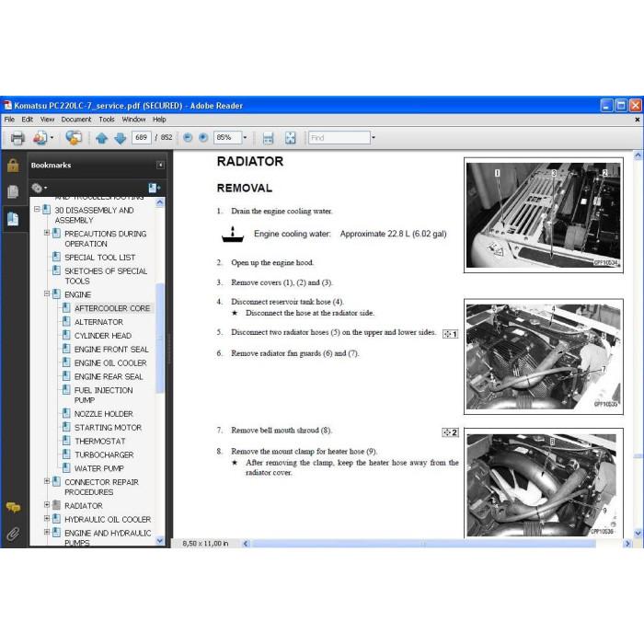
Task: Open the File menu
Action: pyautogui.click(x=9, y=120)
